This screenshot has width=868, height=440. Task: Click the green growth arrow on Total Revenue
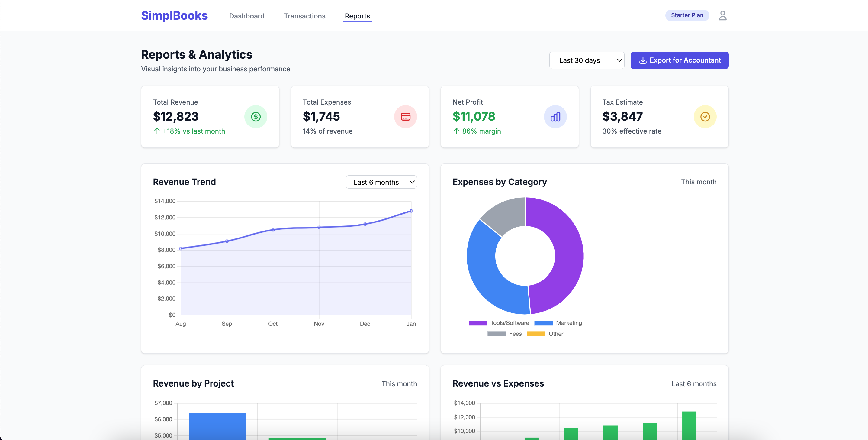point(156,131)
